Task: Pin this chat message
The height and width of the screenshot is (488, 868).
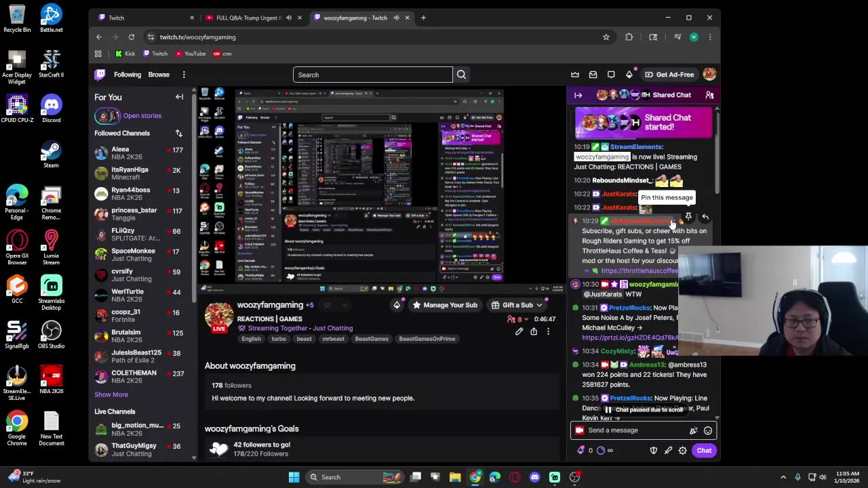Action: click(688, 217)
